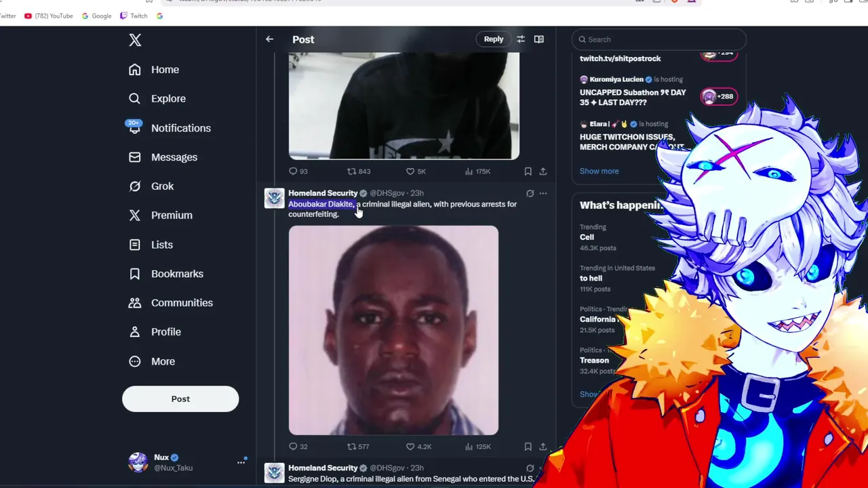Viewport: 868px width, 488px height.
Task: Bookmark the post with 175K views
Action: click(x=528, y=171)
